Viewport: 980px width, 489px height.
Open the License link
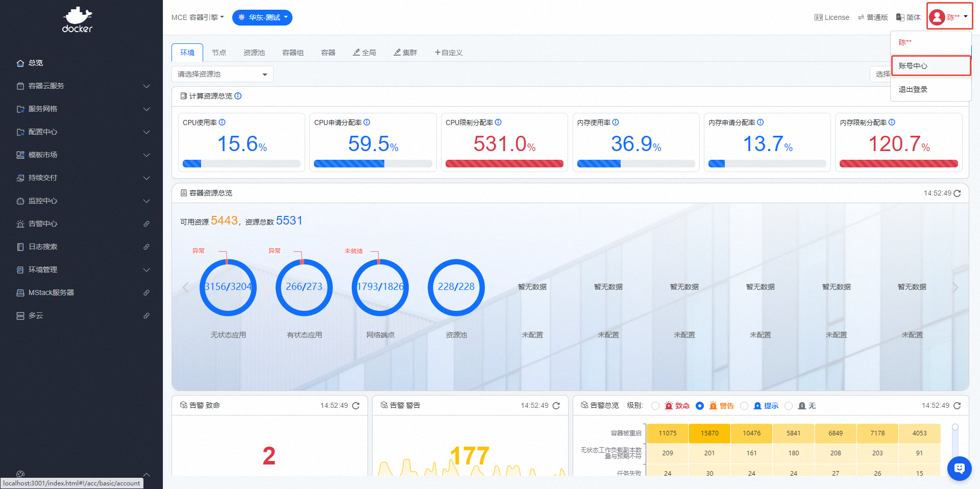831,17
